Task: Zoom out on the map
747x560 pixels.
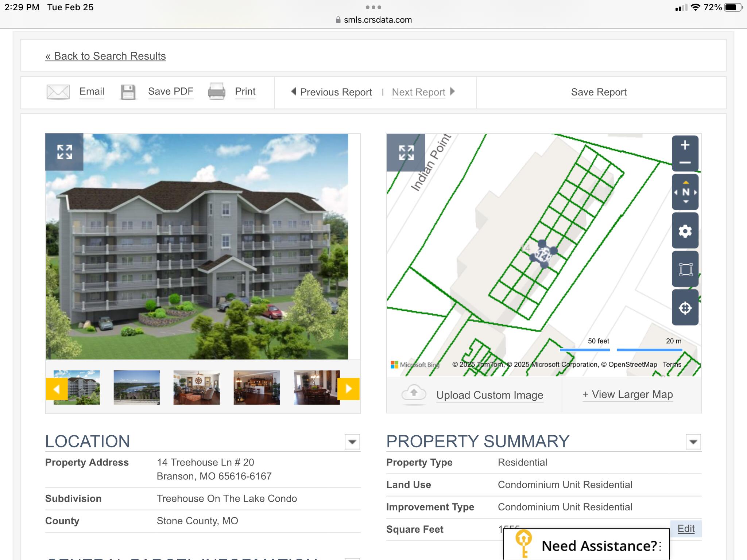Action: (685, 163)
